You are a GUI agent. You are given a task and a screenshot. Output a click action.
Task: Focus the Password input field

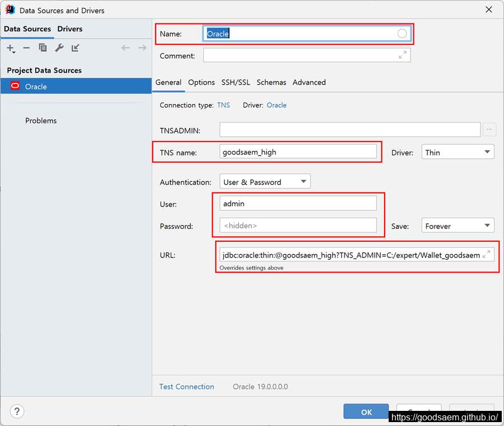tap(298, 225)
